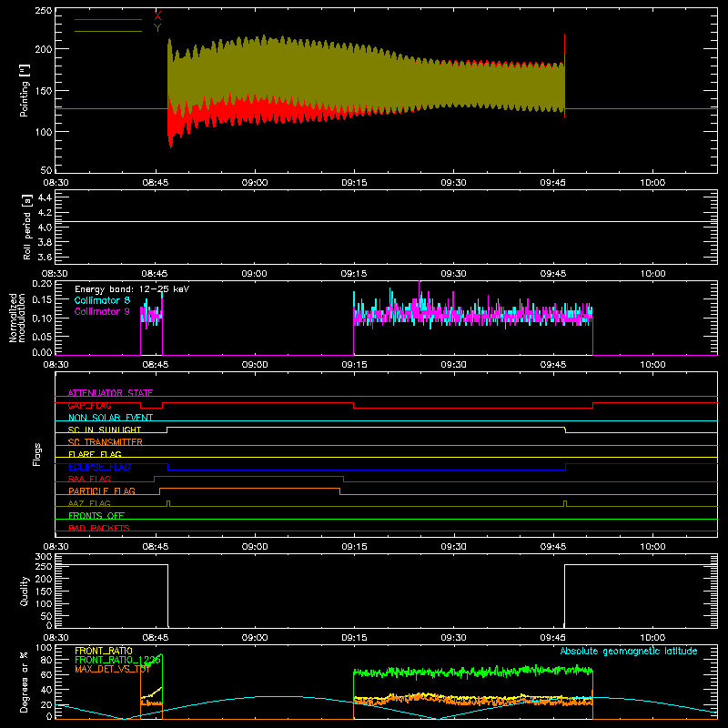Select the 'Energy band: 12-25 keV' annotation
Viewport: 728px width, 728px height.
[132, 289]
